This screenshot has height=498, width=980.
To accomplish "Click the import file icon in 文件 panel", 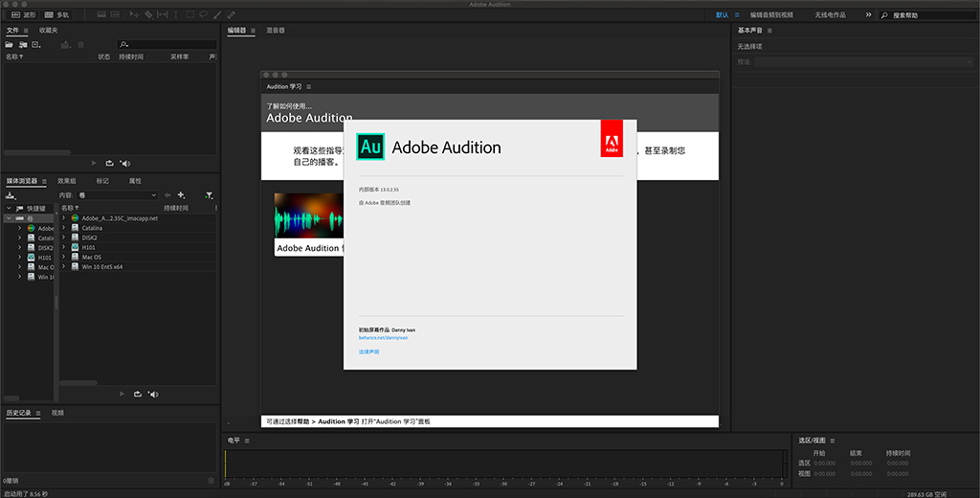I will click(23, 44).
